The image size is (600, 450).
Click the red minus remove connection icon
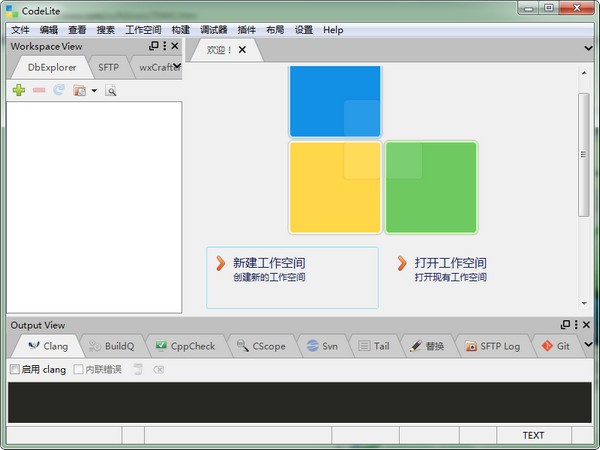click(39, 90)
